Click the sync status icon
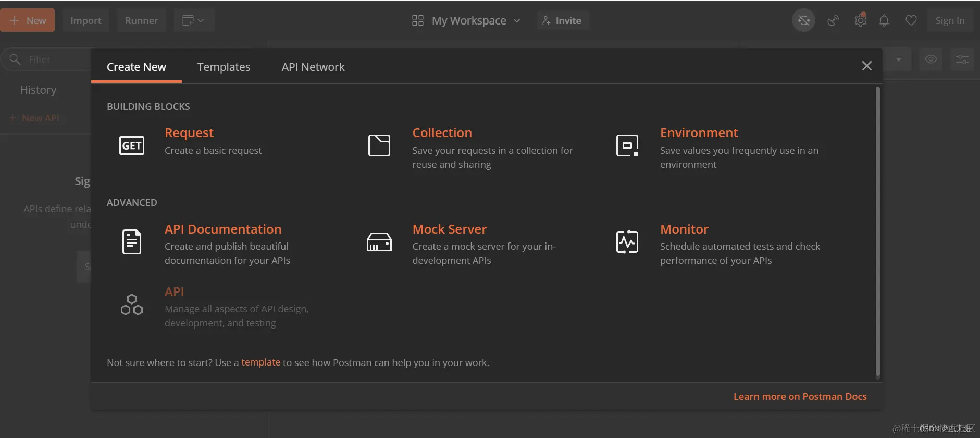 pyautogui.click(x=804, y=20)
